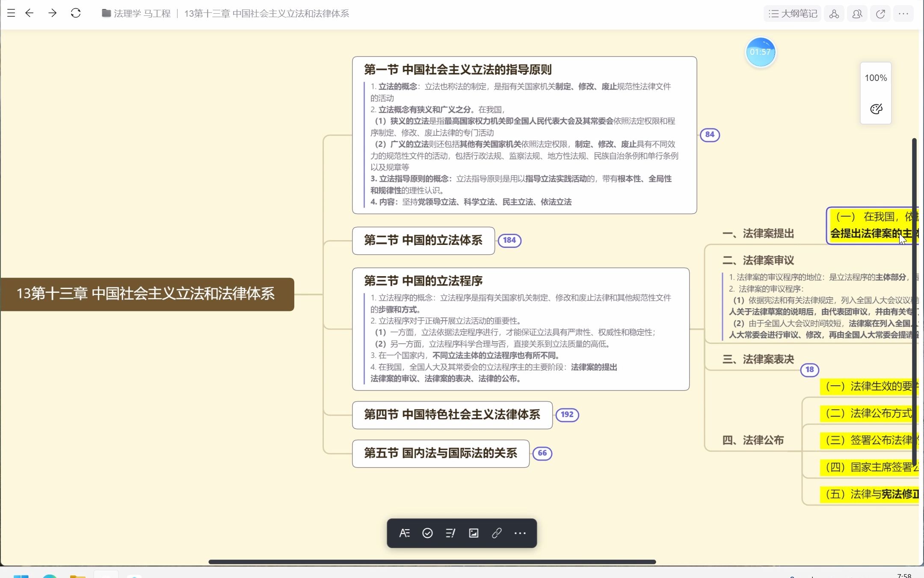Select the highlighted node (一)在我国
Image resolution: width=924 pixels, height=578 pixels.
pos(873,226)
